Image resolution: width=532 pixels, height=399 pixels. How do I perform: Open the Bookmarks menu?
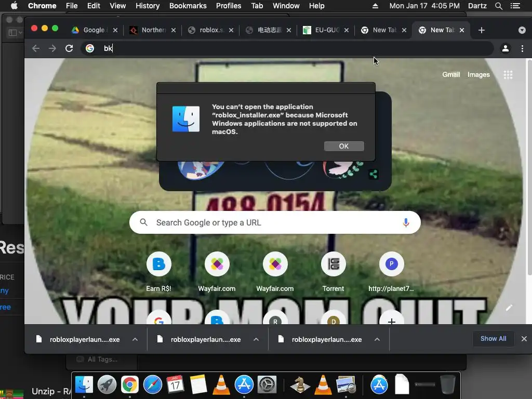tap(188, 6)
